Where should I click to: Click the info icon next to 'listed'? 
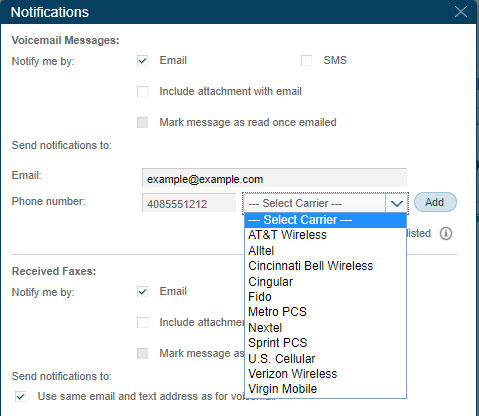[446, 234]
